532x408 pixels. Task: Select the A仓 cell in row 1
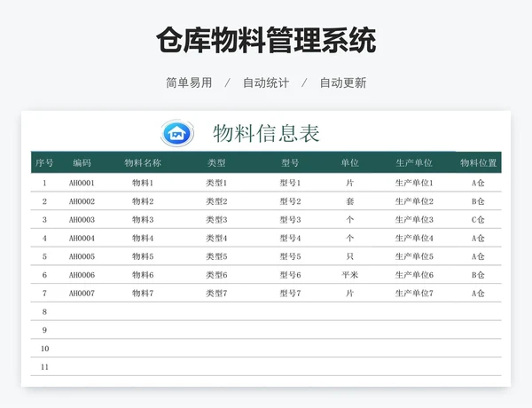pos(478,183)
